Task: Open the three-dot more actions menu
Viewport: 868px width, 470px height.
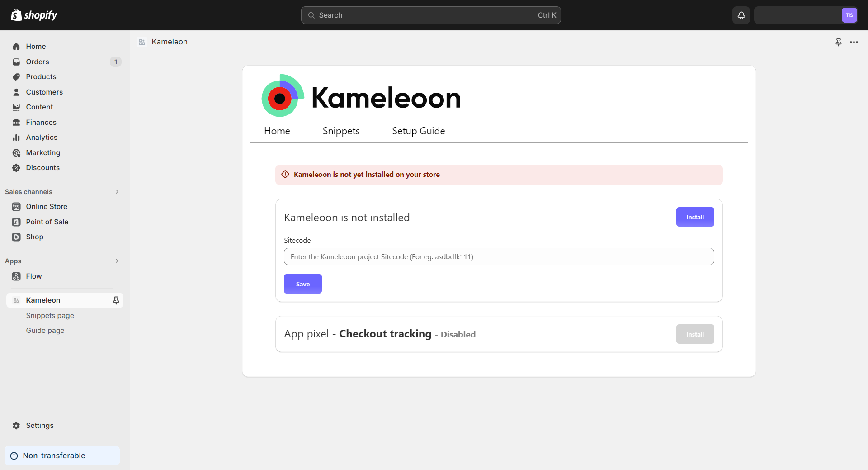Action: point(854,42)
